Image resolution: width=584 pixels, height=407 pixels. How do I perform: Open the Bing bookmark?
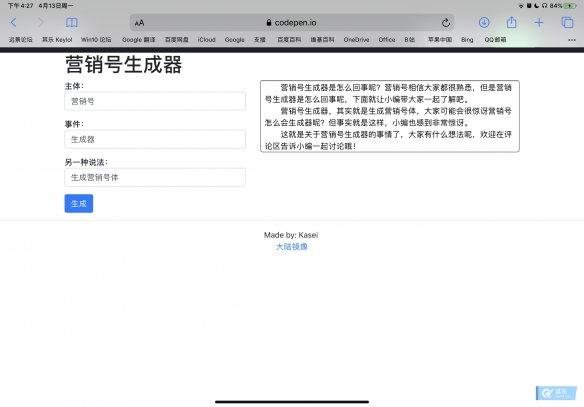coord(467,40)
